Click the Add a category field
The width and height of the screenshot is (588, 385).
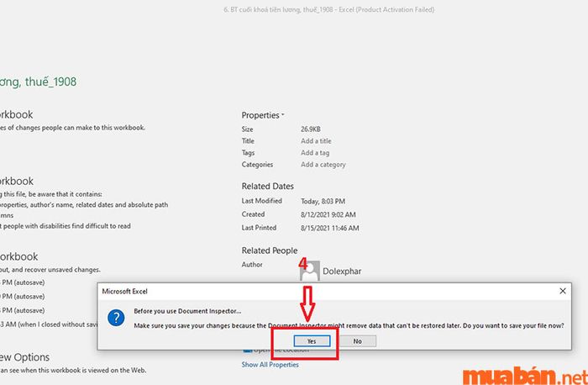pos(323,165)
